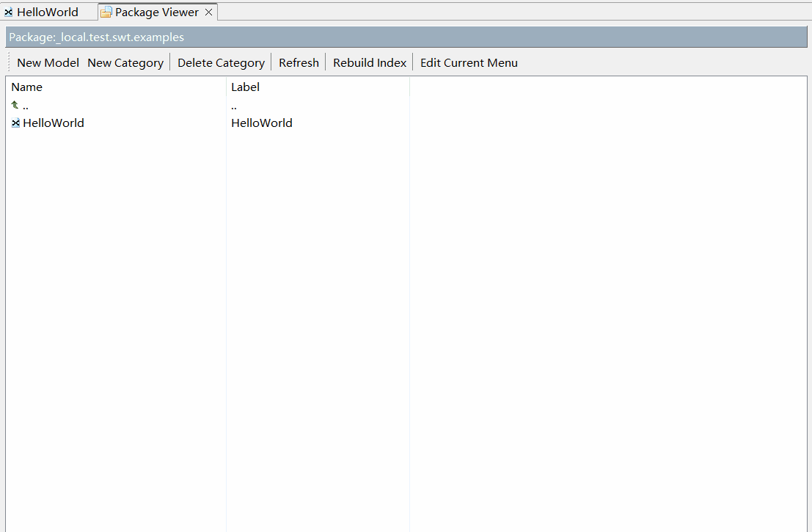Switch to the HelloWorld tab
This screenshot has width=812, height=532.
[47, 12]
